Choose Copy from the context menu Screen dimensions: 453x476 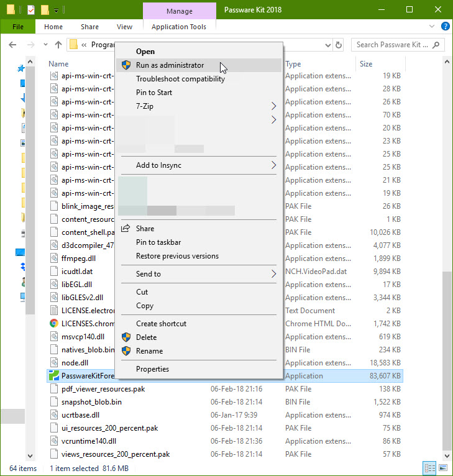(199, 306)
